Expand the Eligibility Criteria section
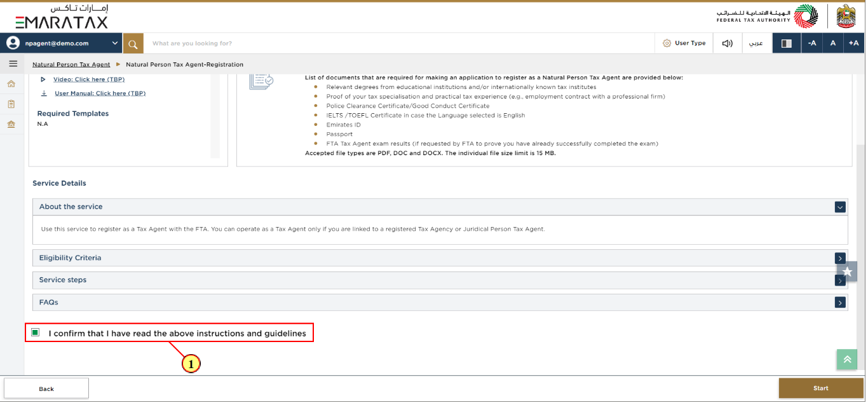Screen dimensions: 868x405 tap(841, 258)
